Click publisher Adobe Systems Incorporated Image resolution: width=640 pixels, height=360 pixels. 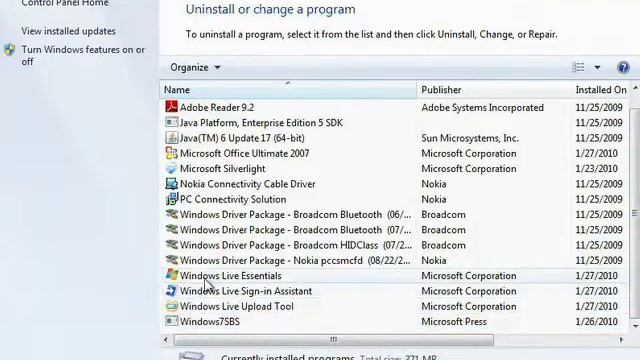pos(482,107)
